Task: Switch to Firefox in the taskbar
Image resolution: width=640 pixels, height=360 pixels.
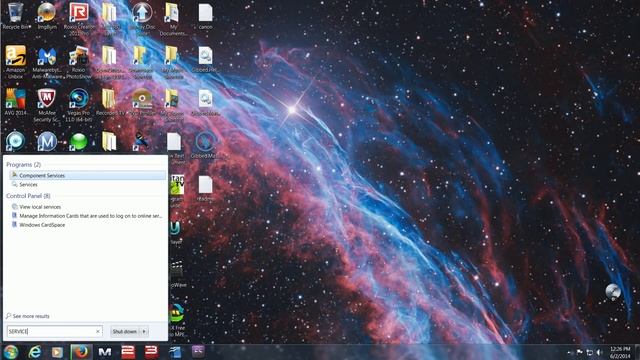Action: click(81, 352)
